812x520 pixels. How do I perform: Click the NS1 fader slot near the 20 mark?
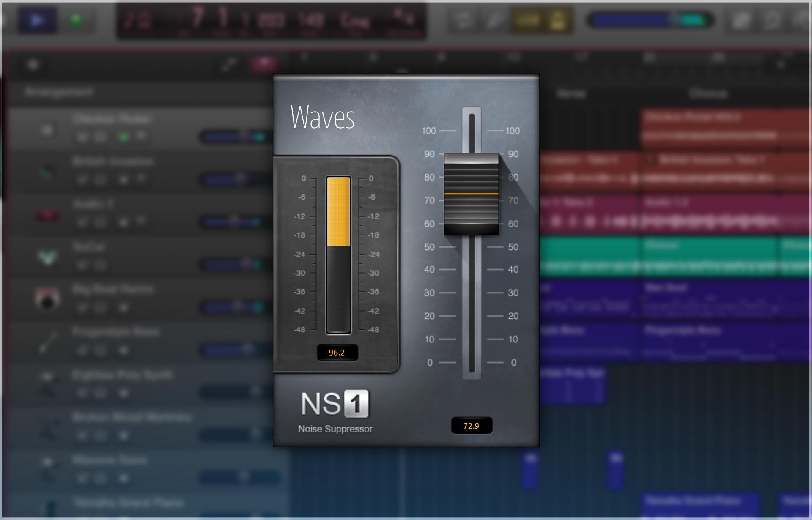pos(472,316)
